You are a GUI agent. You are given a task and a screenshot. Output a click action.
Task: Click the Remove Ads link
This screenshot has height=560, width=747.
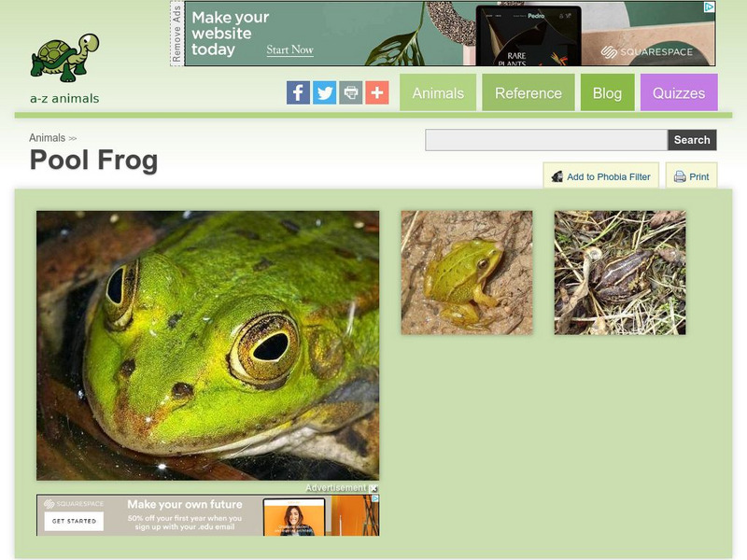pyautogui.click(x=176, y=34)
